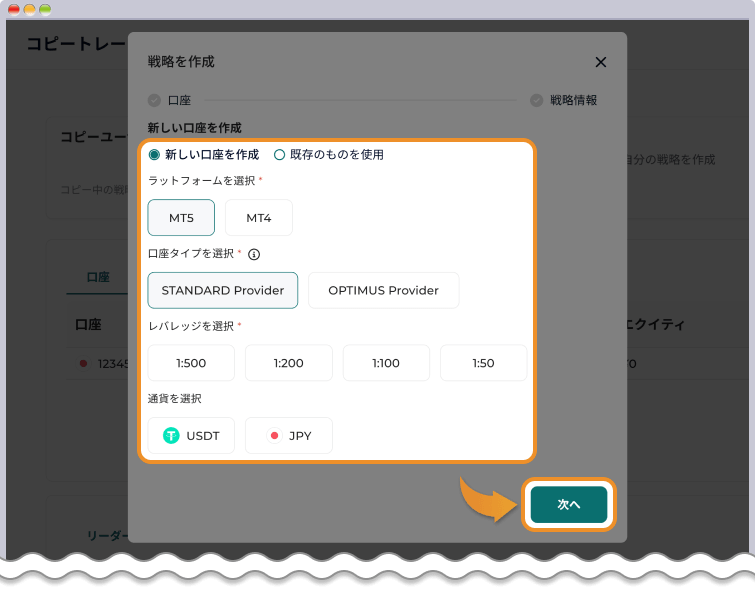Select STANDARD Provider account type

[x=222, y=290]
